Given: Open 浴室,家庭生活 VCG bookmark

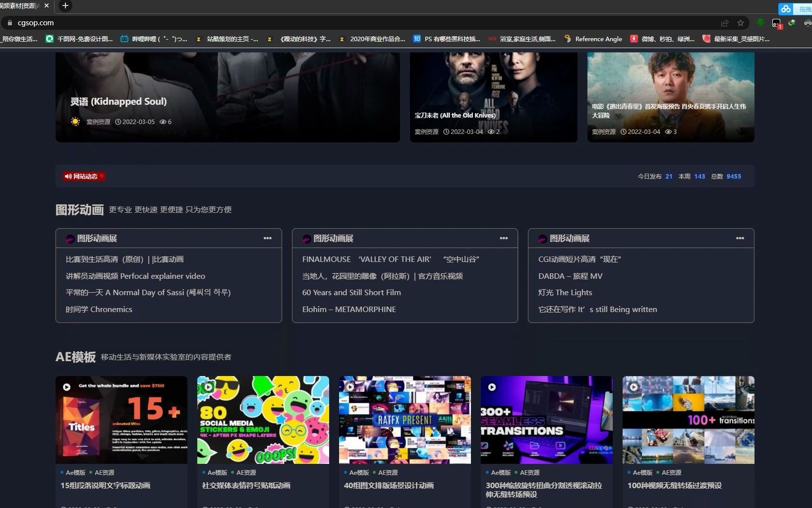Looking at the screenshot, I should click(522, 39).
